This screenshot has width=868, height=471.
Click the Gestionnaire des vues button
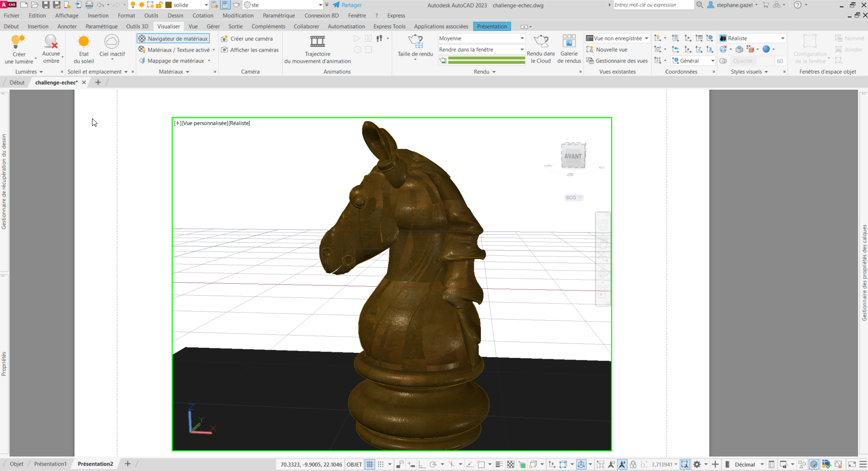(617, 61)
